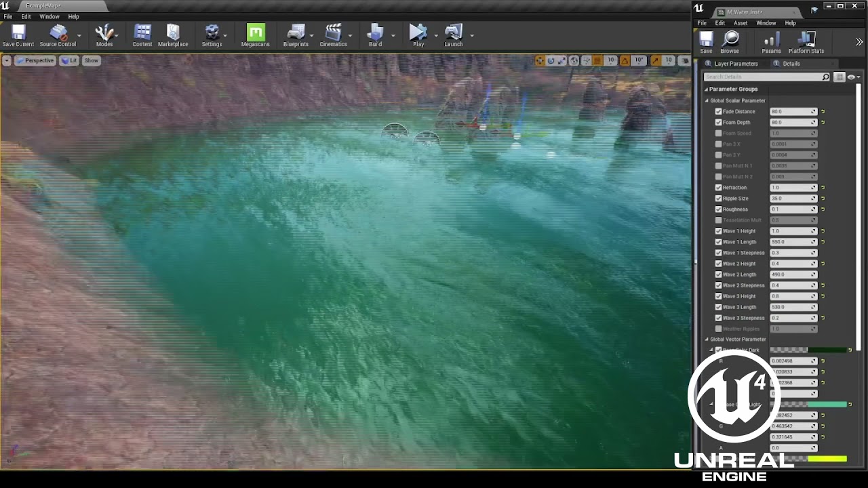Open the Marketplace icon

(x=173, y=36)
